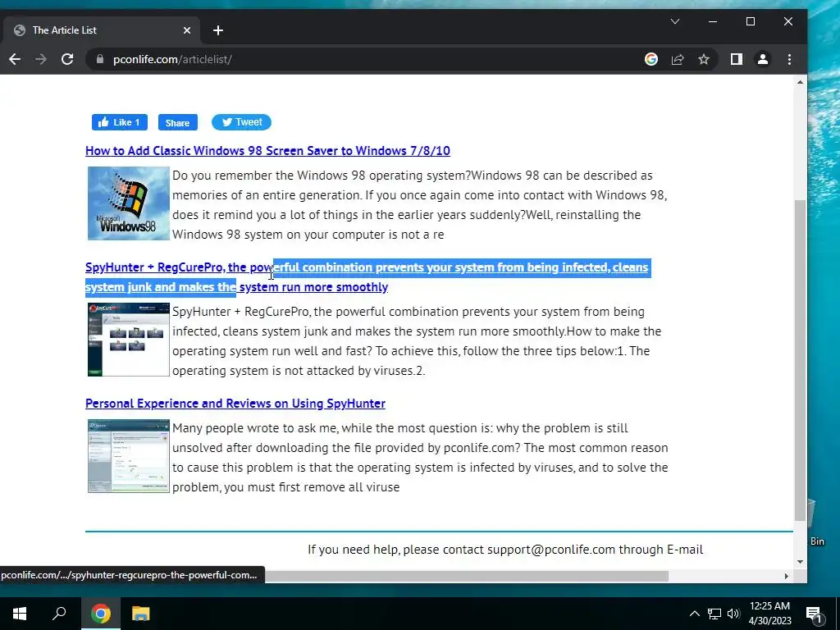Screen dimensions: 840x630
Task: Click the share this page icon
Action: click(x=678, y=59)
